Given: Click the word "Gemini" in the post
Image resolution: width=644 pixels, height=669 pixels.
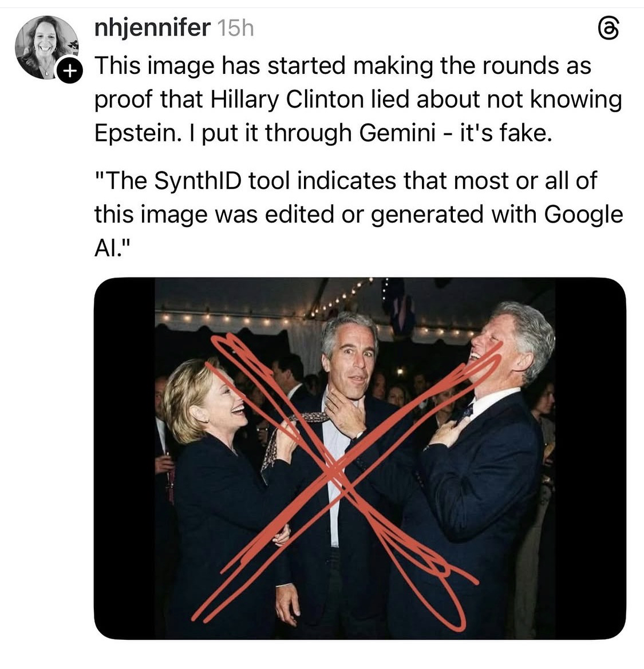Looking at the screenshot, I should 397,133.
